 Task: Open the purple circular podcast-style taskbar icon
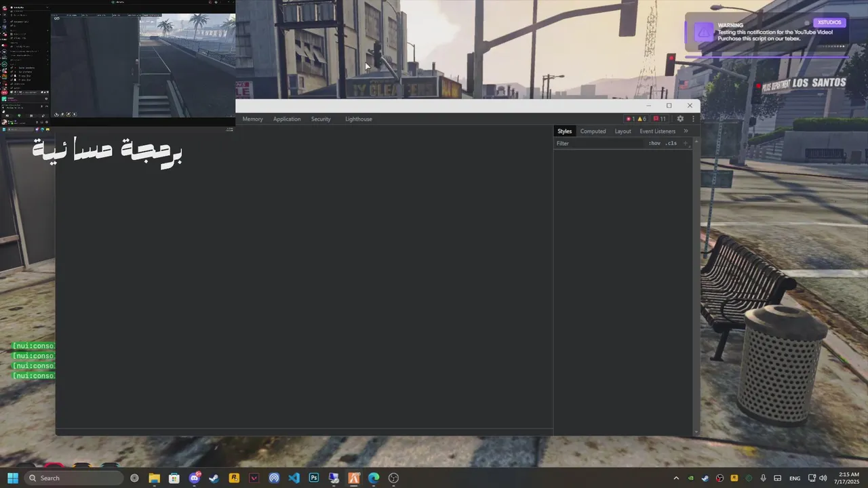point(274,478)
